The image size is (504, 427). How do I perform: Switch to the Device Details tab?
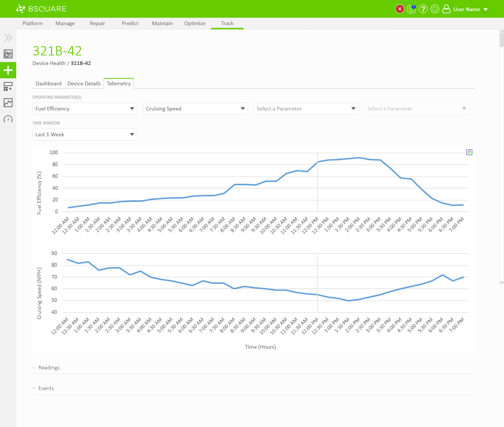coord(84,83)
